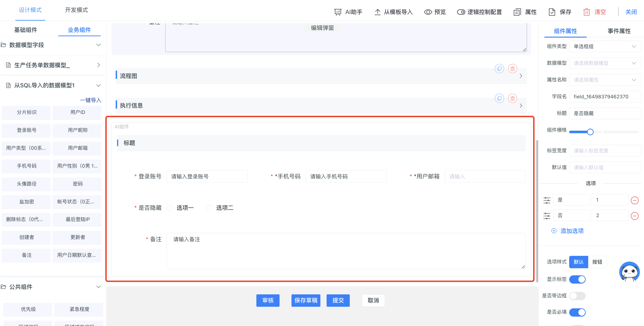644x326 pixels.
Task: Click the 否 option reorder handle icon
Action: [547, 215]
